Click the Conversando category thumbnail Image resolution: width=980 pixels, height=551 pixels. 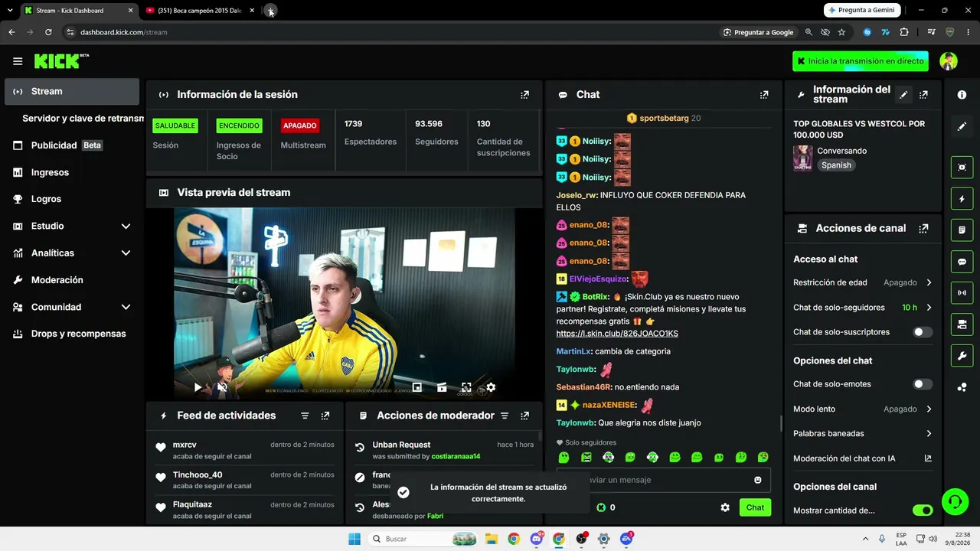point(802,158)
